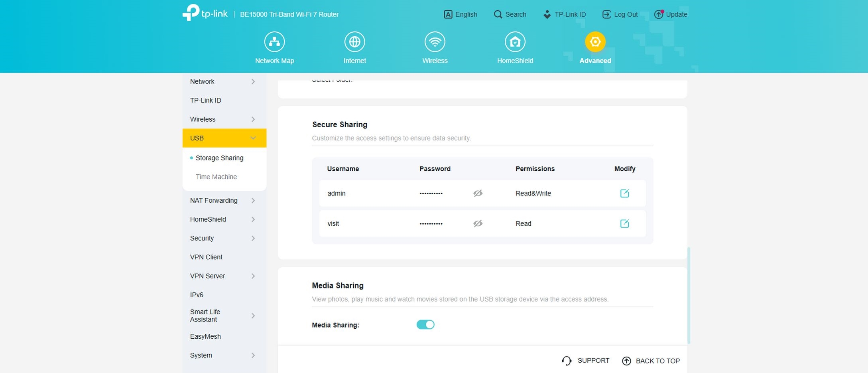
Task: Click BACK TO TOP button
Action: point(651,361)
